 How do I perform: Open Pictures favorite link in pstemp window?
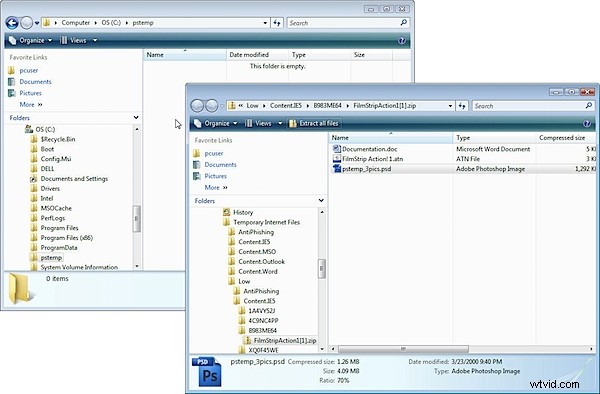[x=31, y=93]
